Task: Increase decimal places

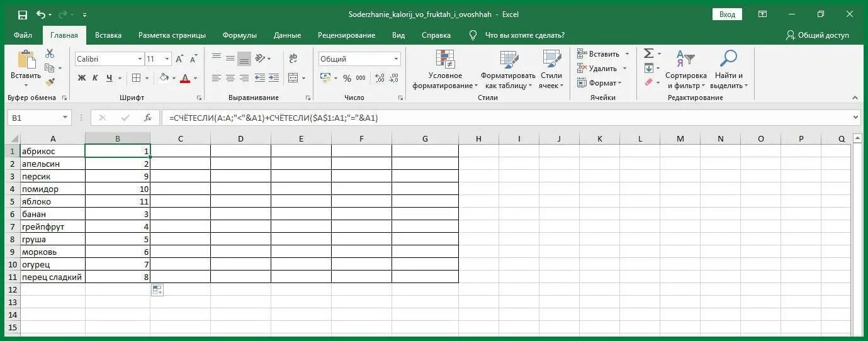Action: 380,78
